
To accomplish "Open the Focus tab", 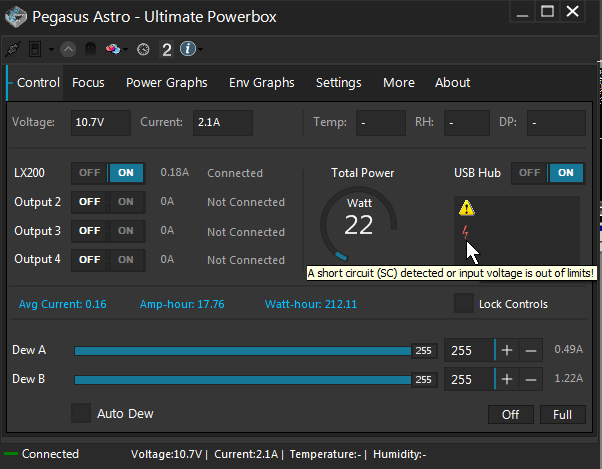I will coord(88,83).
